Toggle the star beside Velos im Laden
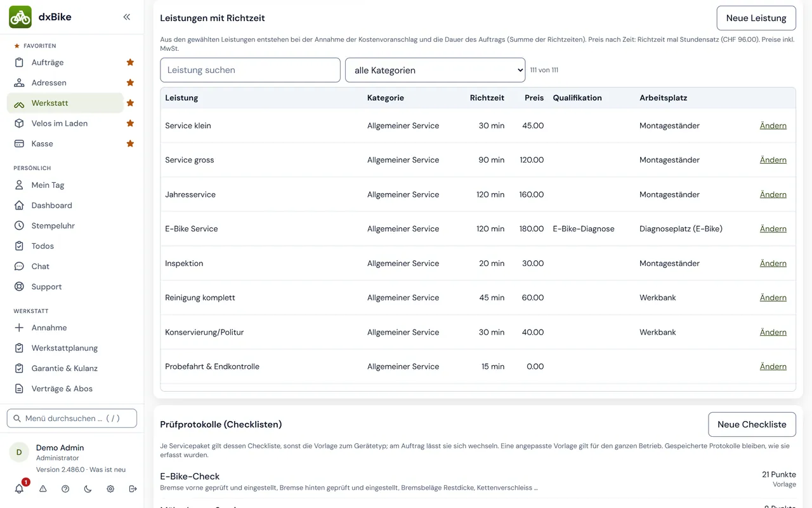This screenshot has height=508, width=812. click(130, 123)
